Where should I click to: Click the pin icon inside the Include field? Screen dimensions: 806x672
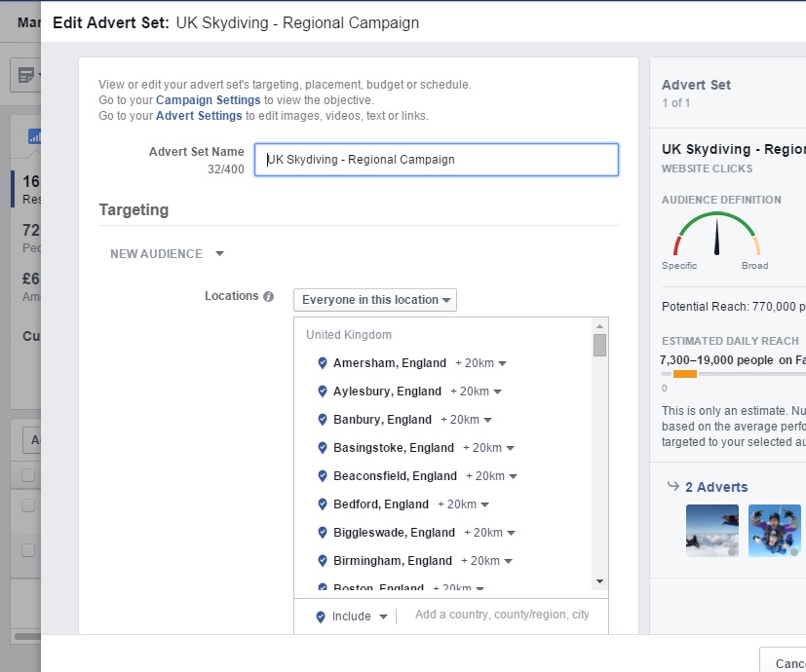point(320,616)
